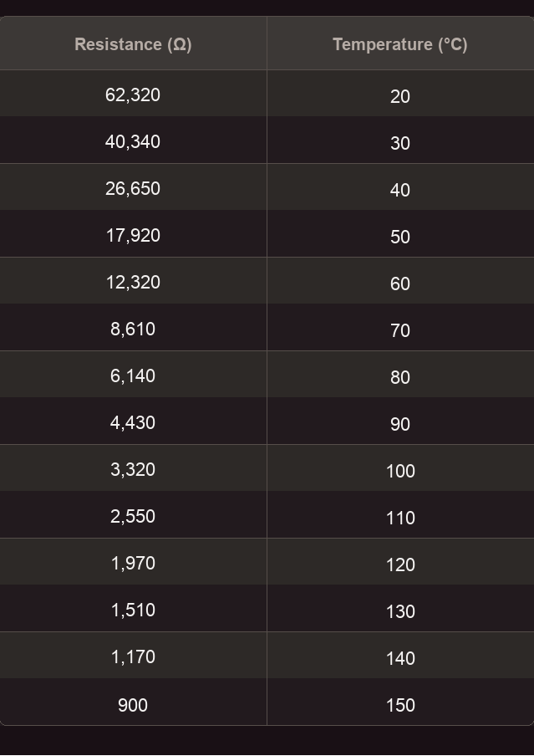Click the Temperature (°C) column header
This screenshot has width=534, height=756.
pyautogui.click(x=400, y=43)
